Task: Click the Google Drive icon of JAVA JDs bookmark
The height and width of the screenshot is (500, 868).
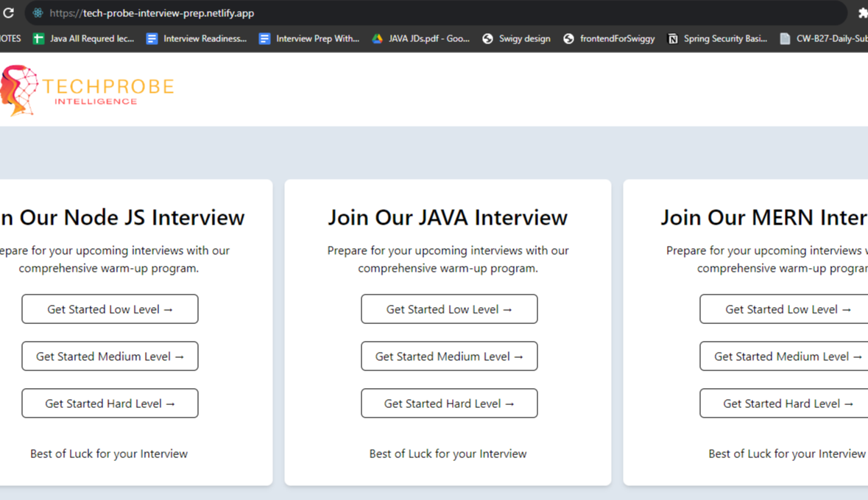Action: click(377, 38)
